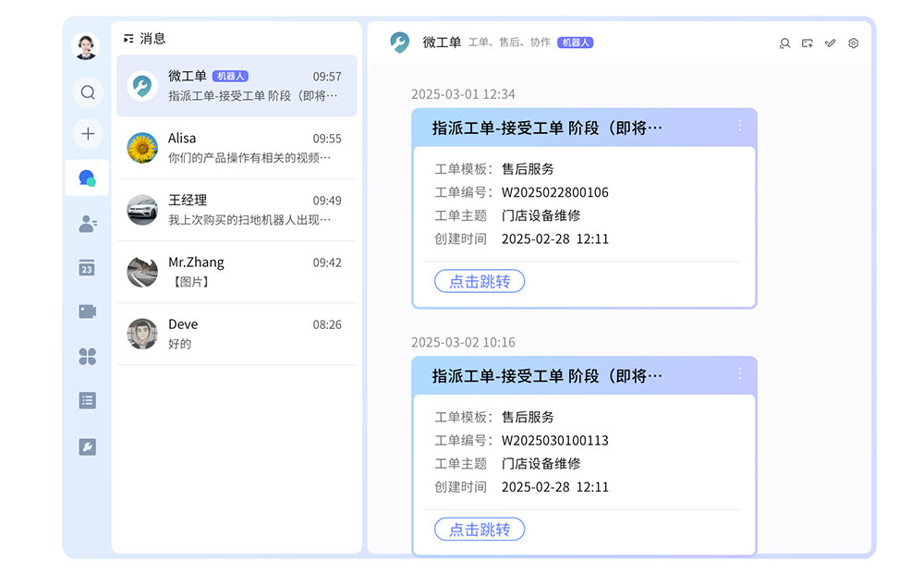This screenshot has width=924, height=573.
Task: Open the search panel in the sidebar
Action: [87, 91]
